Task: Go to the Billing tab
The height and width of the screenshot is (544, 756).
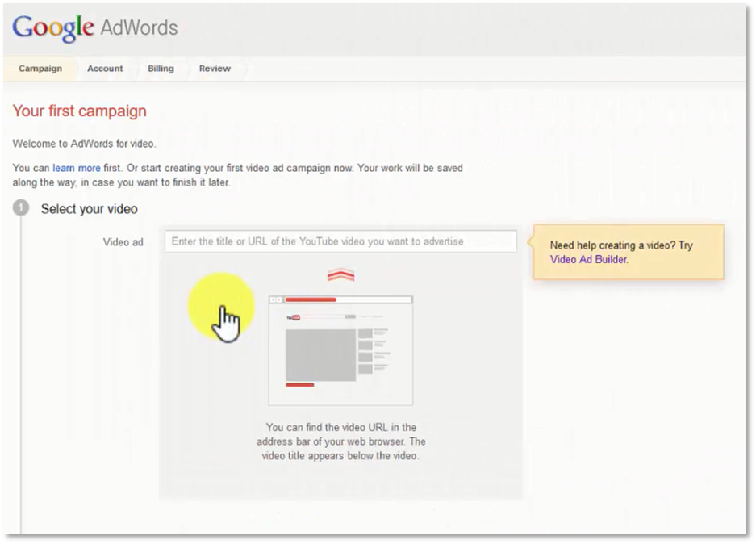Action: tap(161, 69)
